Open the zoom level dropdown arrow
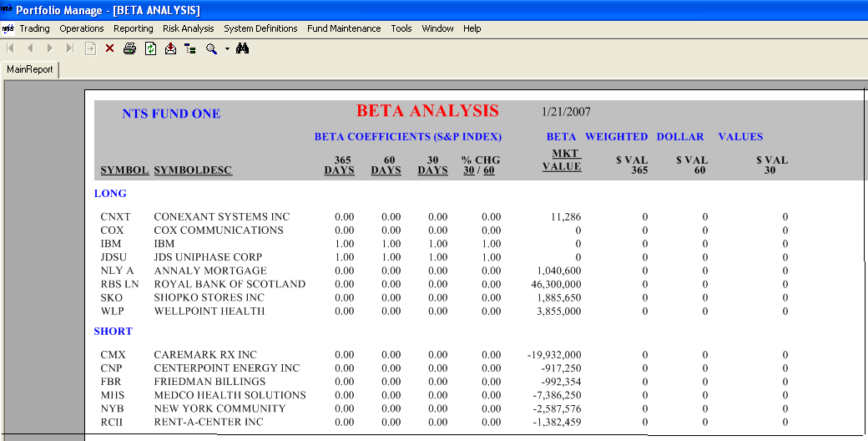 227,48
